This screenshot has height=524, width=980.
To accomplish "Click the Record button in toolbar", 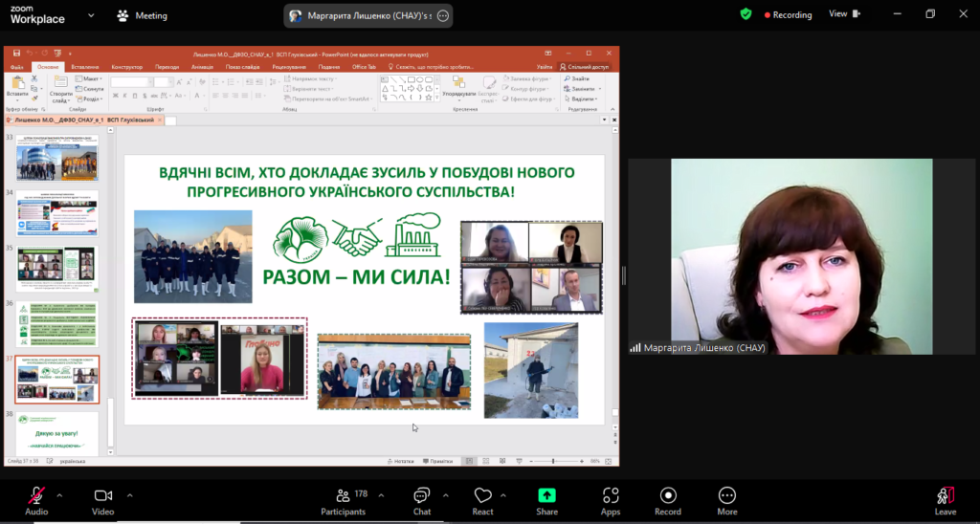I will [x=668, y=500].
